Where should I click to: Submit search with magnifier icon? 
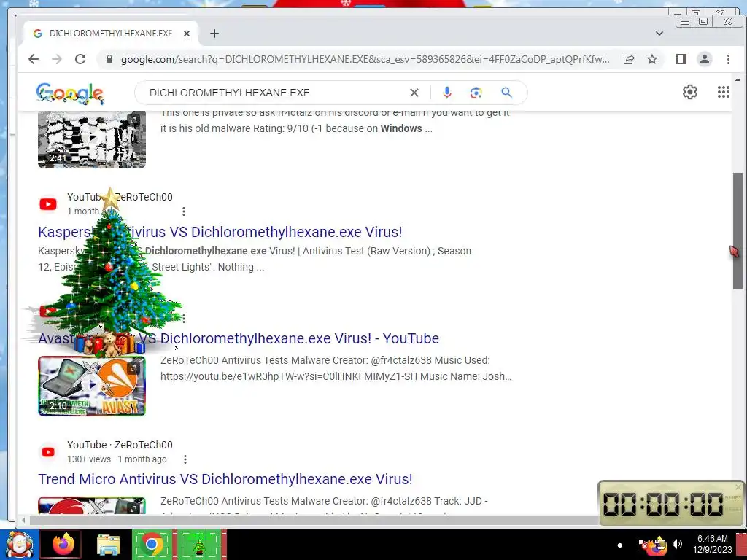tap(506, 93)
